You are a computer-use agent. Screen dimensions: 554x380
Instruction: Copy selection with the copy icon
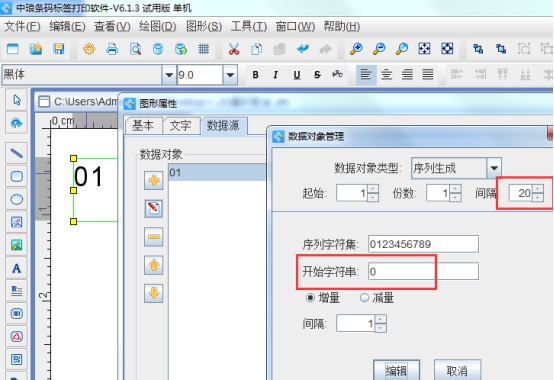pyautogui.click(x=257, y=49)
